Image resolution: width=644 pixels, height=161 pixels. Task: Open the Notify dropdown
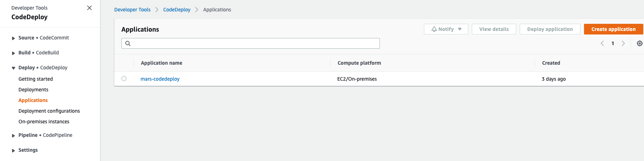click(x=446, y=29)
